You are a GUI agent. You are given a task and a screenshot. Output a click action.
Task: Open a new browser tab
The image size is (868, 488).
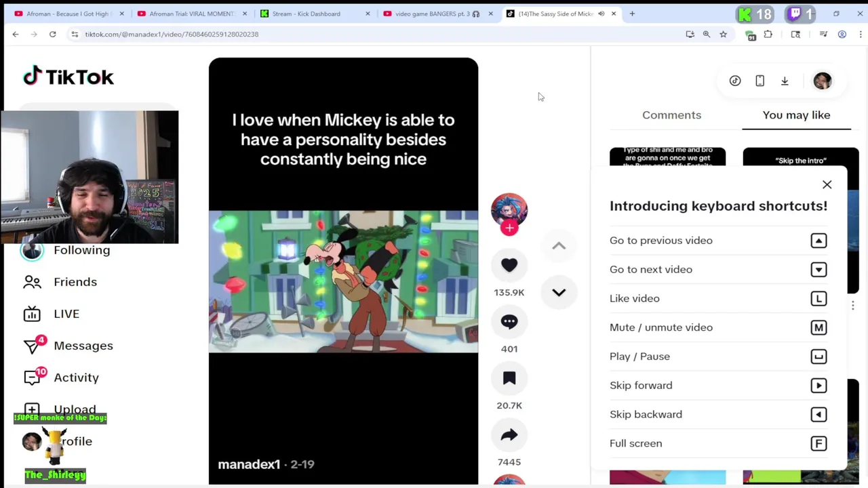click(x=632, y=14)
